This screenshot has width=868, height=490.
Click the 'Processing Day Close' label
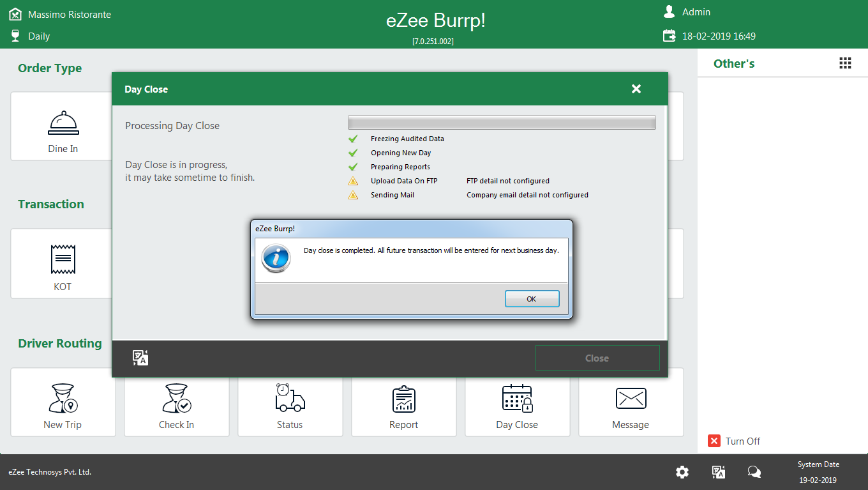coord(172,126)
